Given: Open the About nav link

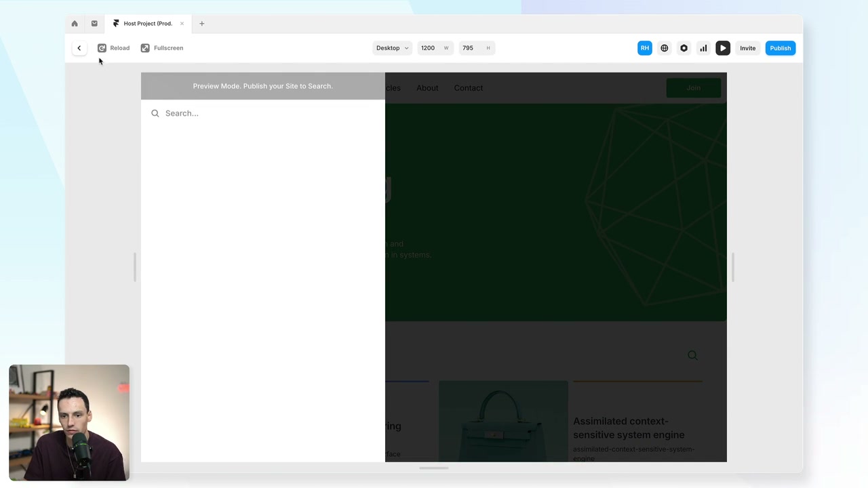Looking at the screenshot, I should tap(427, 88).
